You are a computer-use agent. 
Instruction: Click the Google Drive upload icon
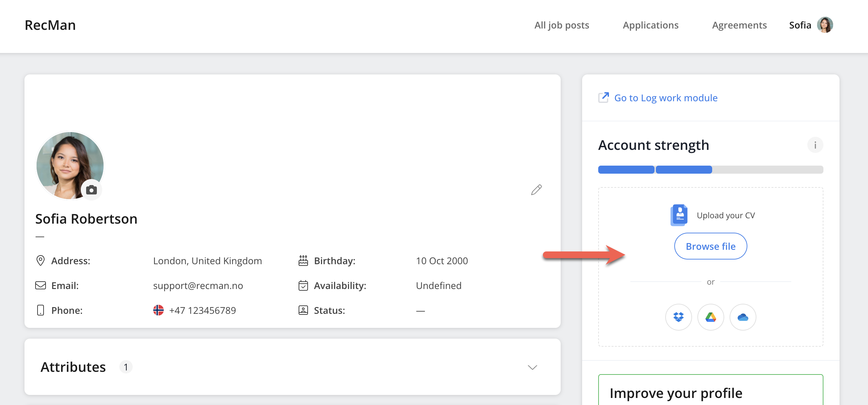pyautogui.click(x=710, y=317)
